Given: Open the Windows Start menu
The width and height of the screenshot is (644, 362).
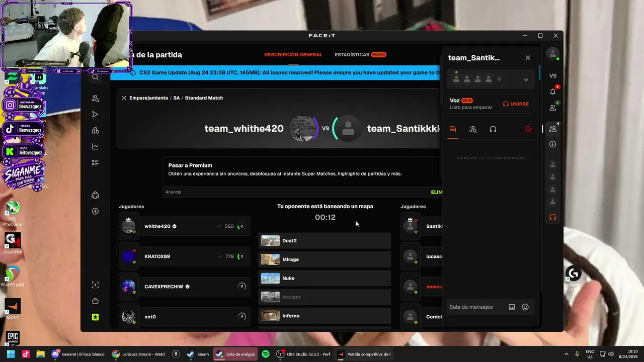Looking at the screenshot, I should coord(11,354).
